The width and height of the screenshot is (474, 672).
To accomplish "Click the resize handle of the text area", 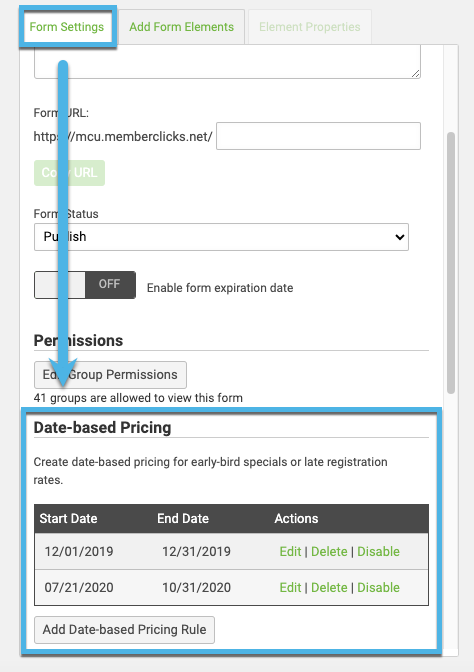I will click(415, 74).
